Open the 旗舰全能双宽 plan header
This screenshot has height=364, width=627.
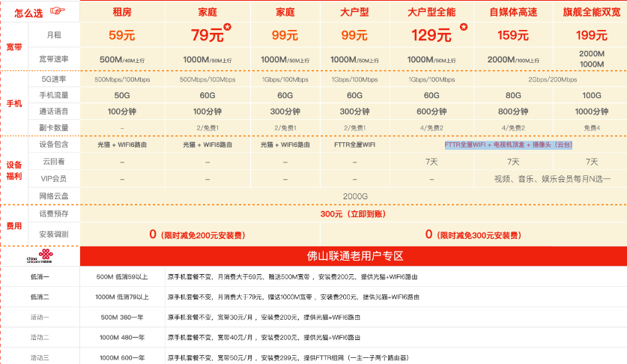tap(592, 11)
